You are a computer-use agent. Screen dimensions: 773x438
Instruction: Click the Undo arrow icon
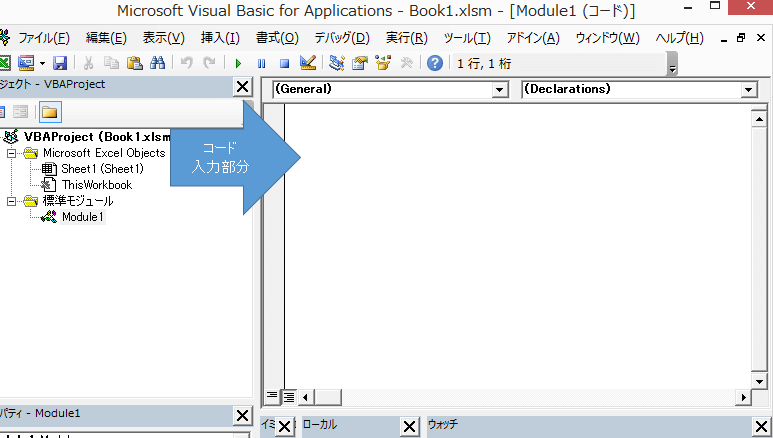[x=186, y=63]
